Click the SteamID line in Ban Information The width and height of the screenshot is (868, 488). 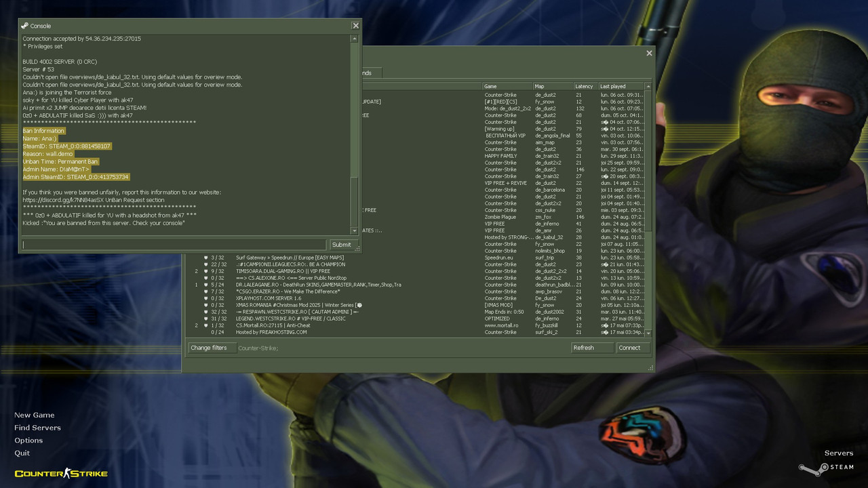66,146
